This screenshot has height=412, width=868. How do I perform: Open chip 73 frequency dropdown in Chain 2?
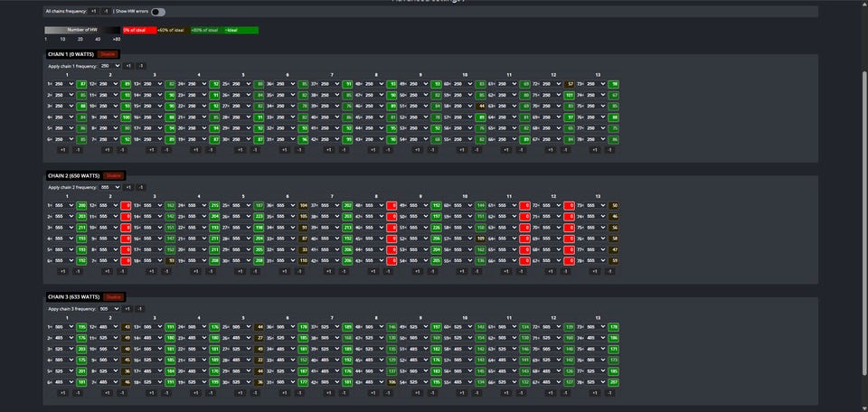[x=596, y=206]
